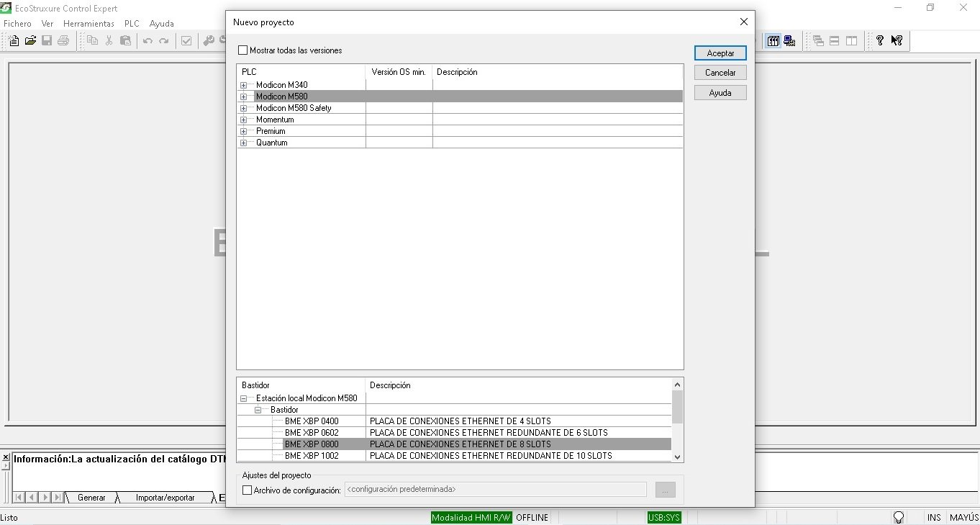Collapse the Bastidor tree node
The image size is (980, 525).
[x=258, y=410]
